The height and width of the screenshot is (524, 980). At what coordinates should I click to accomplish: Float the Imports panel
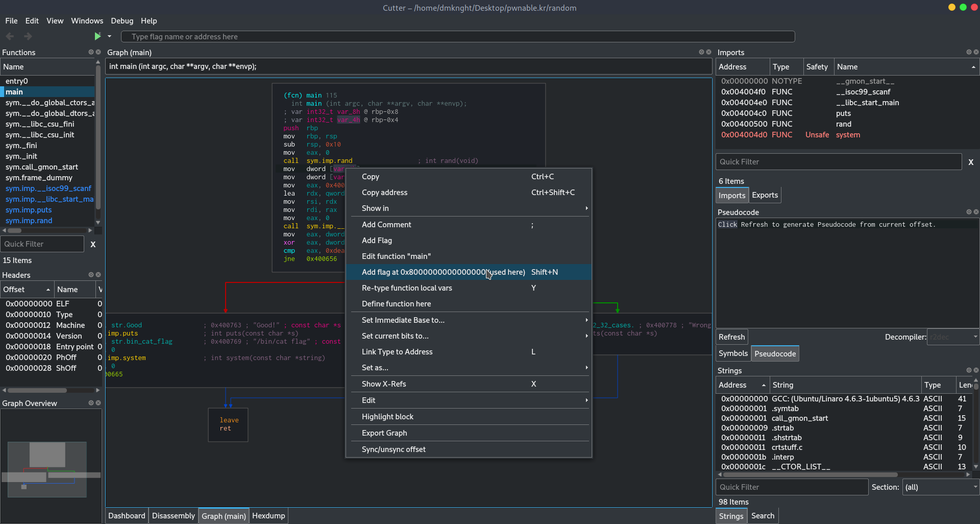[x=969, y=52]
